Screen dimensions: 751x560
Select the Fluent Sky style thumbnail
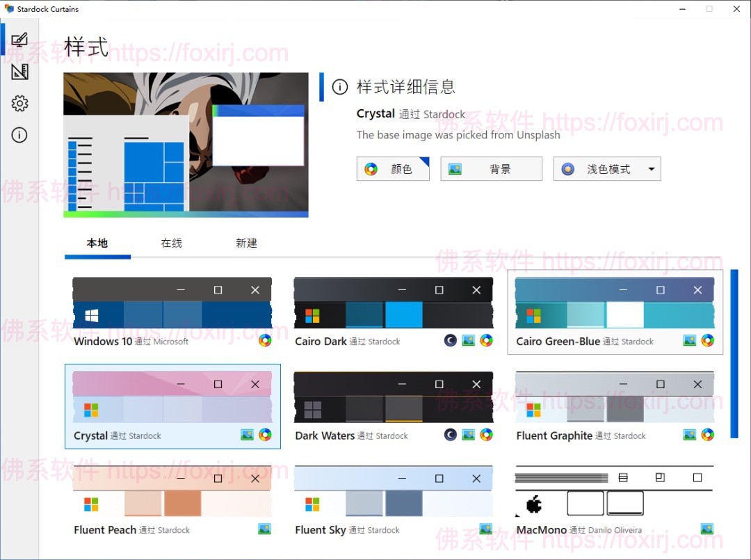393,491
